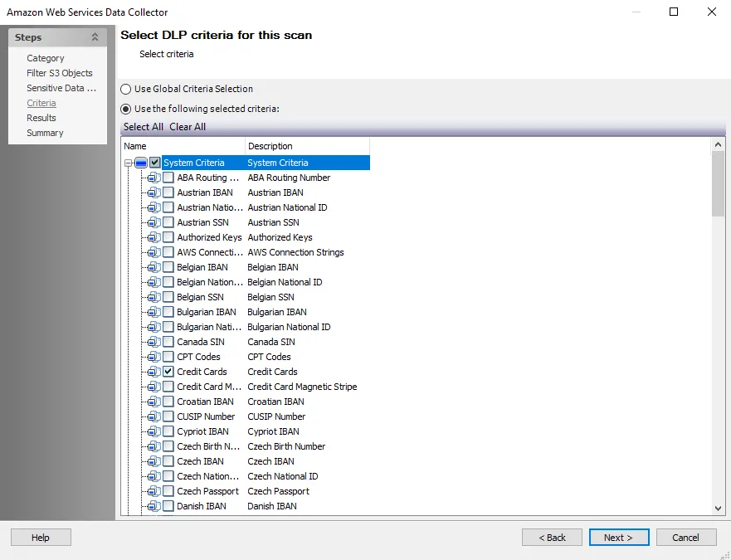Click the criteria icon beside Cypriot IBAN row

[x=154, y=431]
